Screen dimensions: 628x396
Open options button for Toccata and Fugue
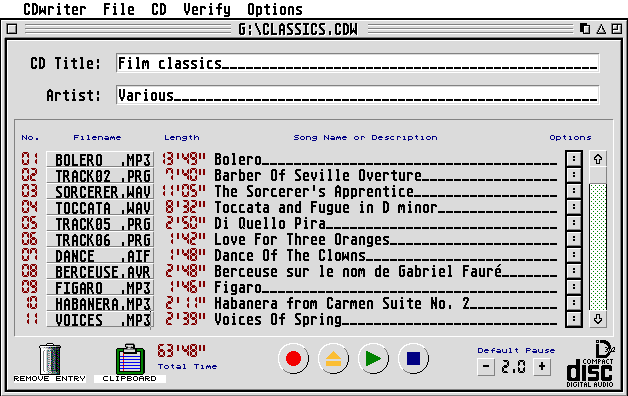click(x=574, y=207)
